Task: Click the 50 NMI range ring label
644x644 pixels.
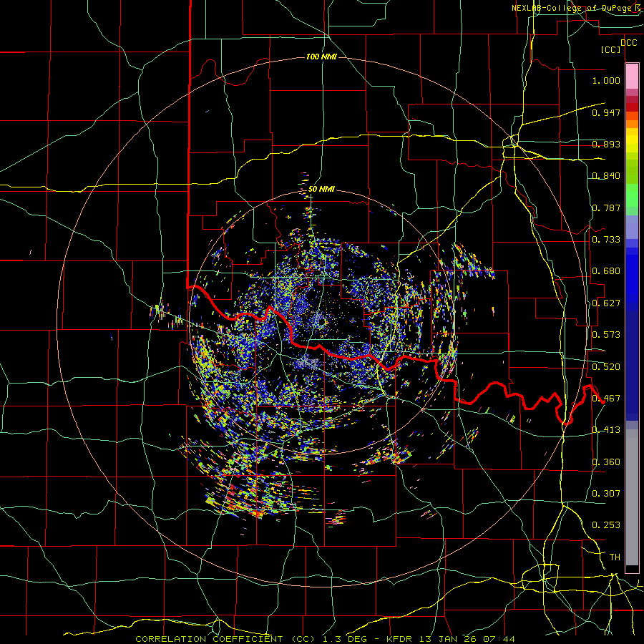Action: [x=321, y=190]
